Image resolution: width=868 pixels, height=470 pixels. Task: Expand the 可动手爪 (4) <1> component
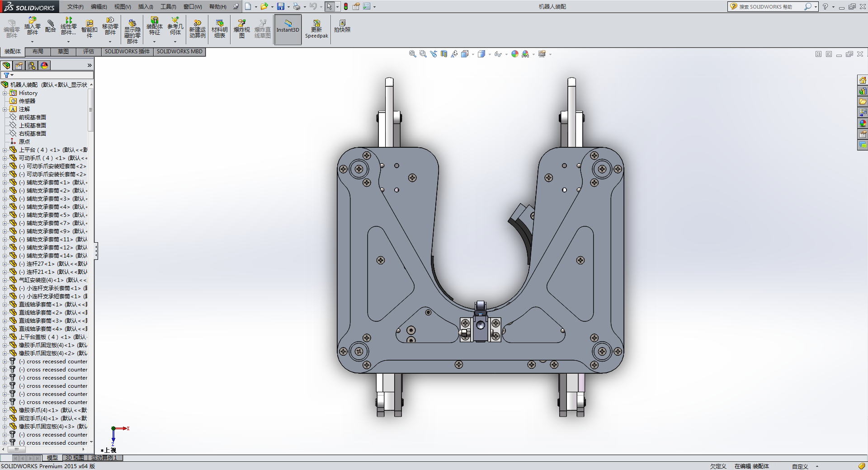point(5,158)
